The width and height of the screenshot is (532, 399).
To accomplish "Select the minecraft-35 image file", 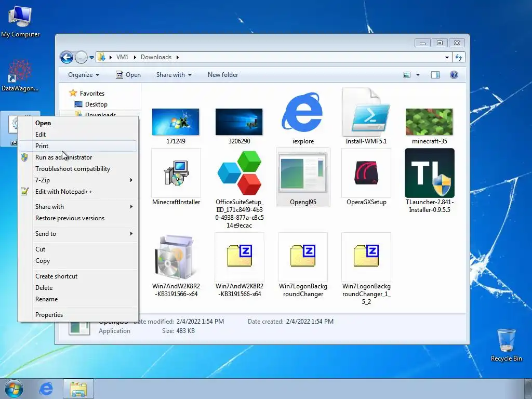I will 429,122.
